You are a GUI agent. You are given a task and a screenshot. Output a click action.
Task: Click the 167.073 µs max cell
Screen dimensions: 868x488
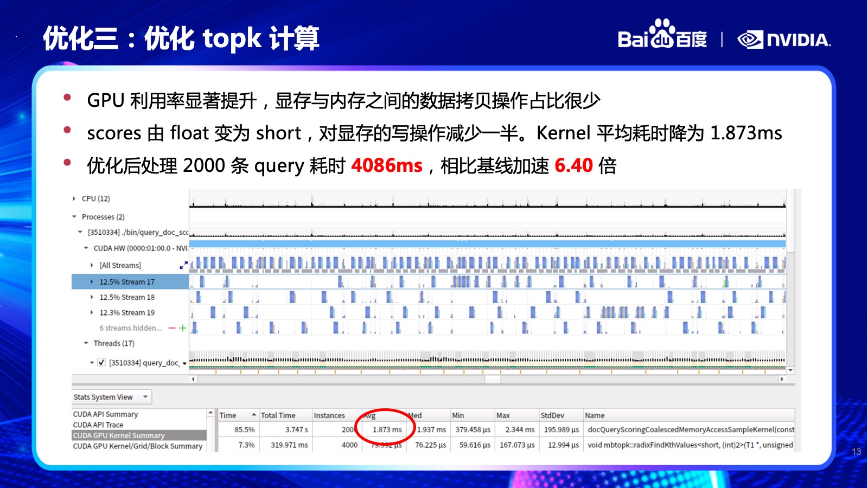tap(517, 445)
